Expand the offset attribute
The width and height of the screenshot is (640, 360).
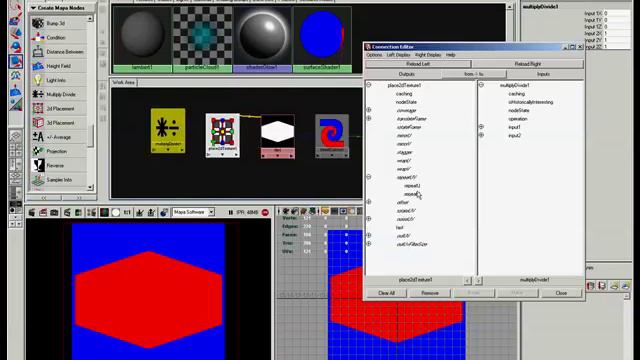click(x=369, y=202)
